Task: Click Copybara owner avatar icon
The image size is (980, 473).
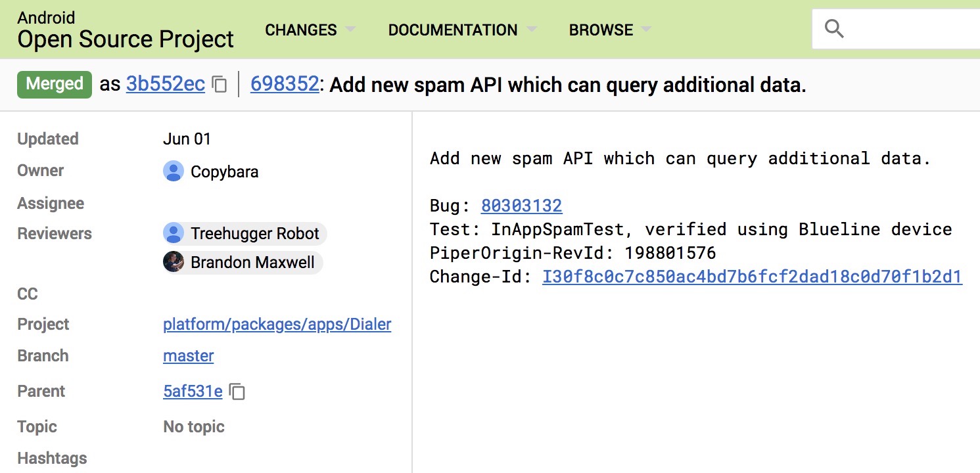Action: pyautogui.click(x=174, y=171)
